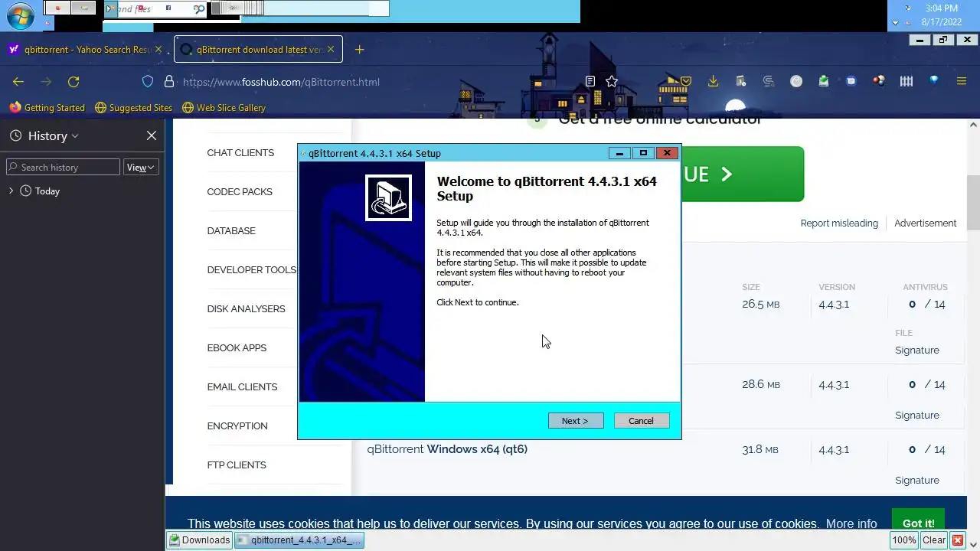Click Report misleading link

click(839, 223)
